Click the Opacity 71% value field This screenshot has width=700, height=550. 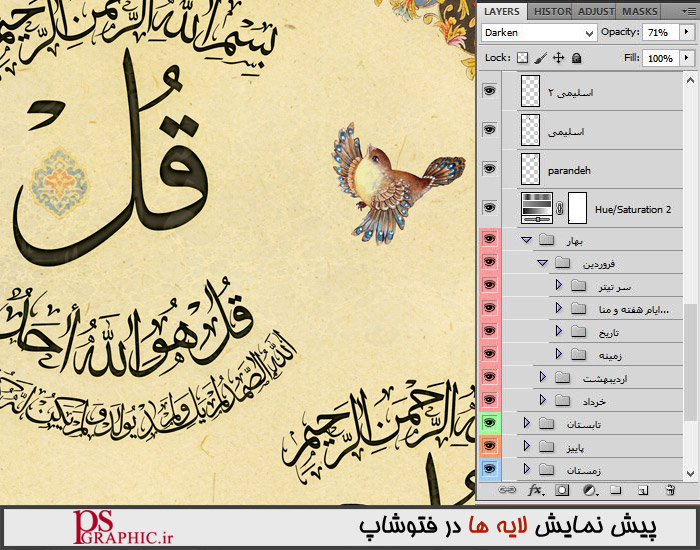point(660,33)
